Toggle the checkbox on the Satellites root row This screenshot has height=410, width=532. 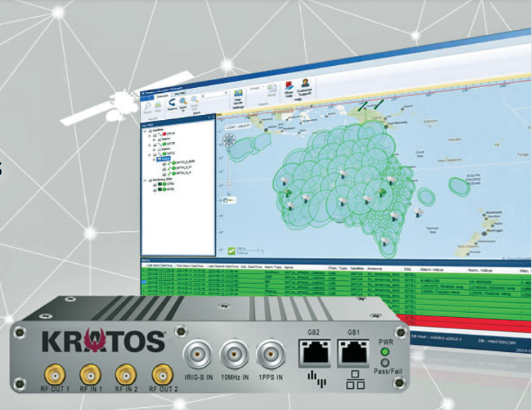point(150,131)
